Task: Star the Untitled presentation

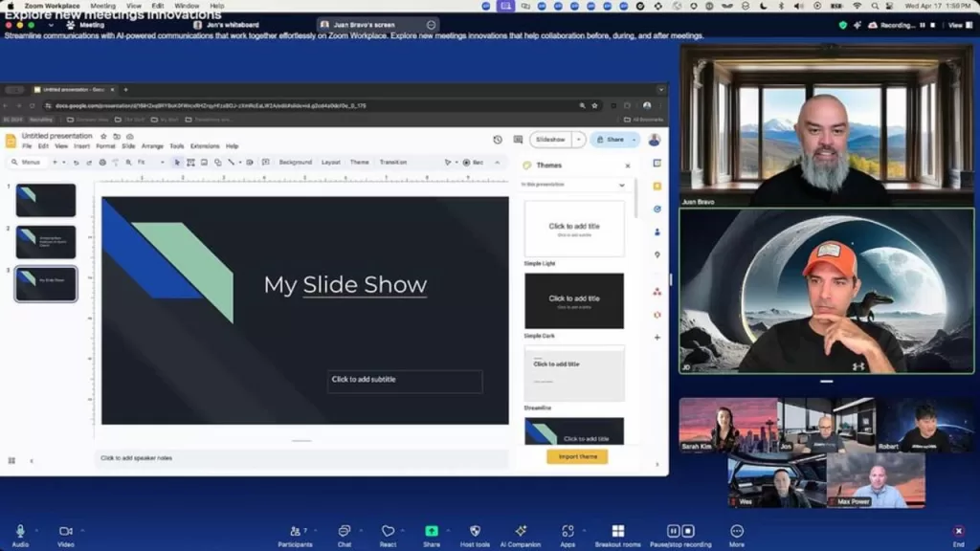Action: pyautogui.click(x=103, y=136)
